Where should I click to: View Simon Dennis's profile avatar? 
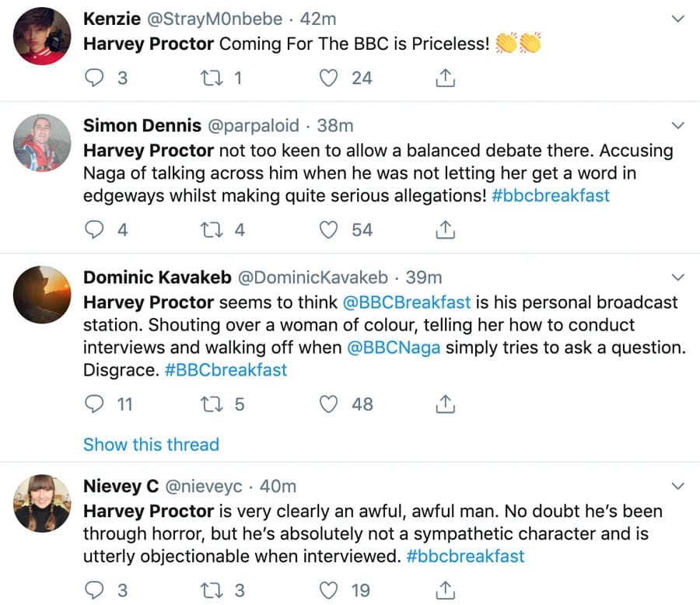44,142
